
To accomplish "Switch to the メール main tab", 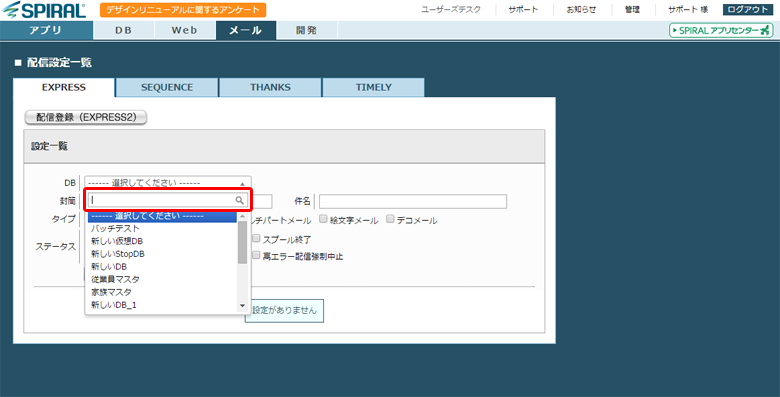I will pos(246,30).
